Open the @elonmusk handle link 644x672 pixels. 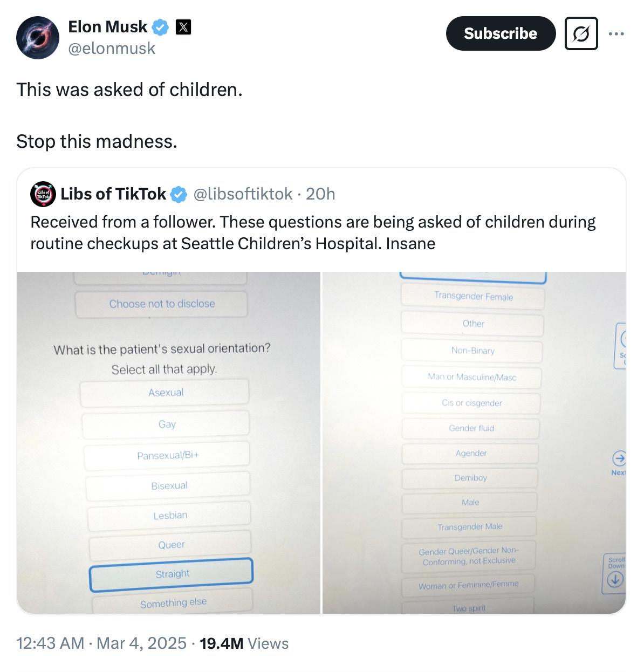tap(112, 49)
